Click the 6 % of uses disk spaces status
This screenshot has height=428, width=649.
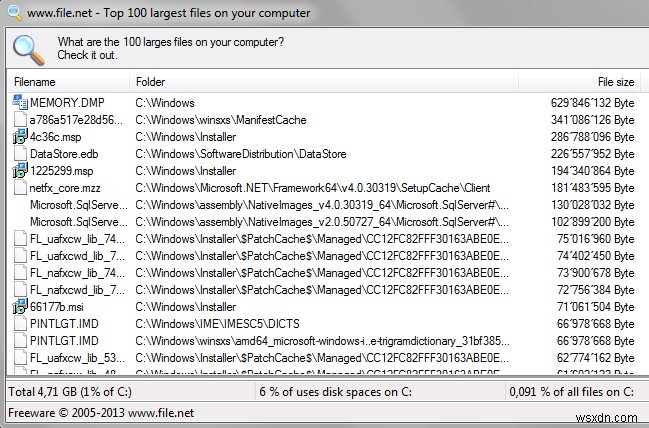pos(336,392)
